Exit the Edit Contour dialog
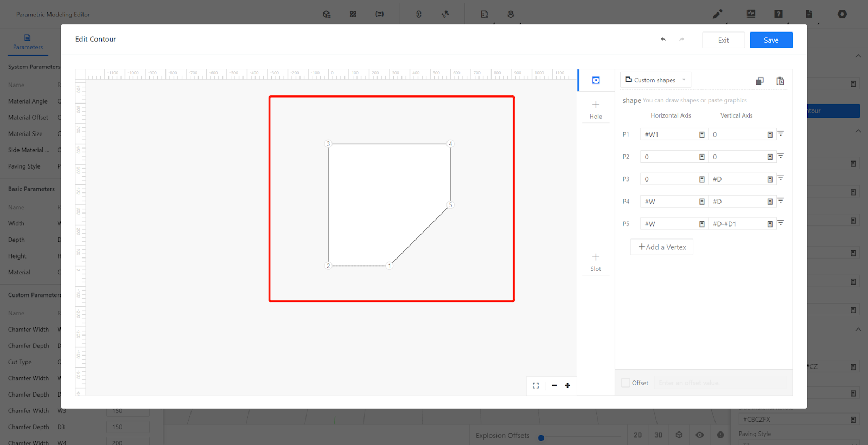Viewport: 868px width, 445px height. [723, 40]
